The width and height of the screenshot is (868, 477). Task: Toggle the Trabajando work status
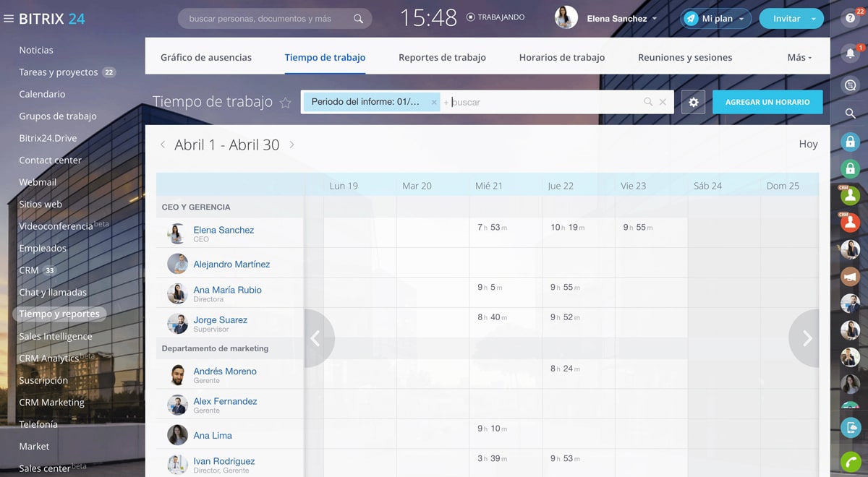[x=496, y=17]
